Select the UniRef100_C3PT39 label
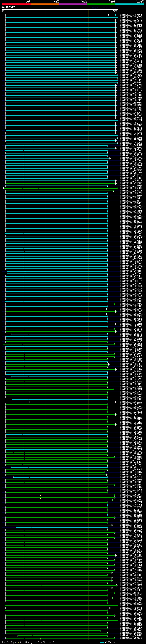 [x=131, y=336]
